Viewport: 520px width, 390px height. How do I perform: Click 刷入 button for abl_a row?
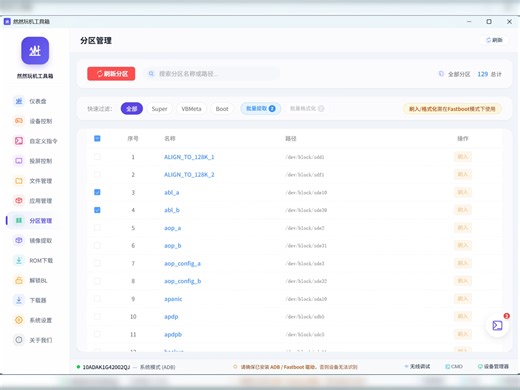(x=463, y=192)
